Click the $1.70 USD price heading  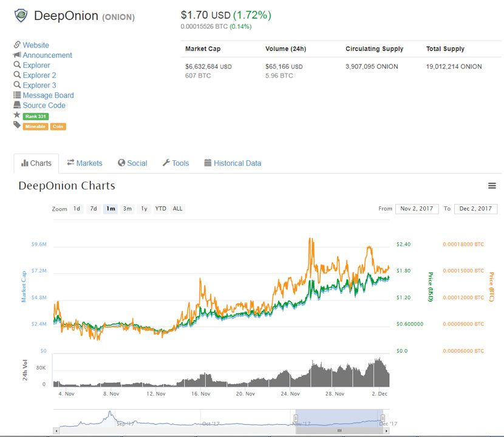click(206, 15)
